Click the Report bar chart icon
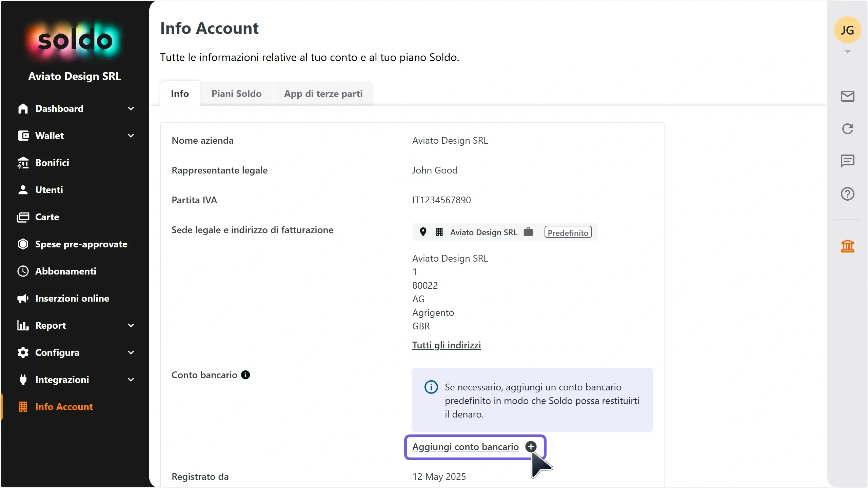This screenshot has width=868, height=488. point(23,325)
